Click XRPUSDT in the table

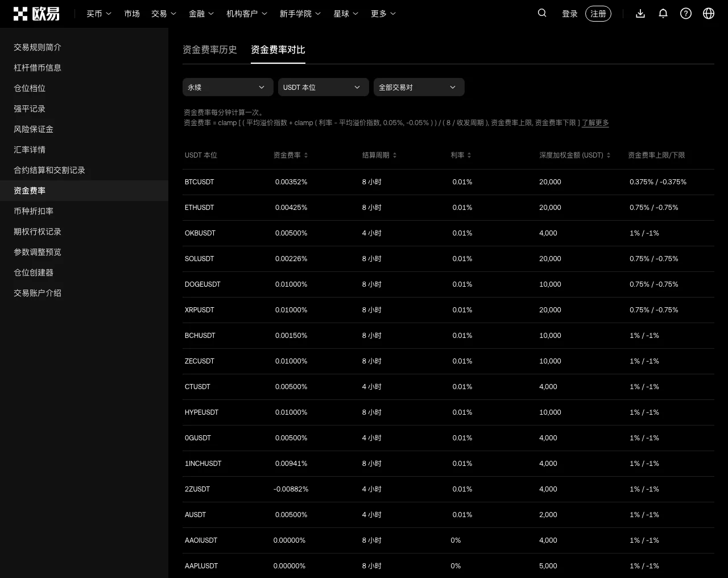[x=200, y=310]
